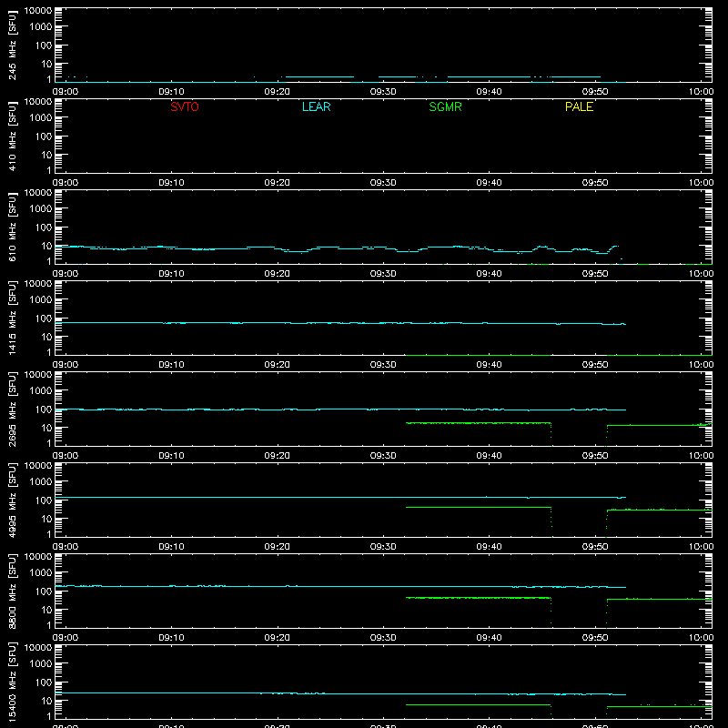Select the 2695 MHz [SFU] axis title
This screenshot has width=728, height=728.
pos(12,409)
